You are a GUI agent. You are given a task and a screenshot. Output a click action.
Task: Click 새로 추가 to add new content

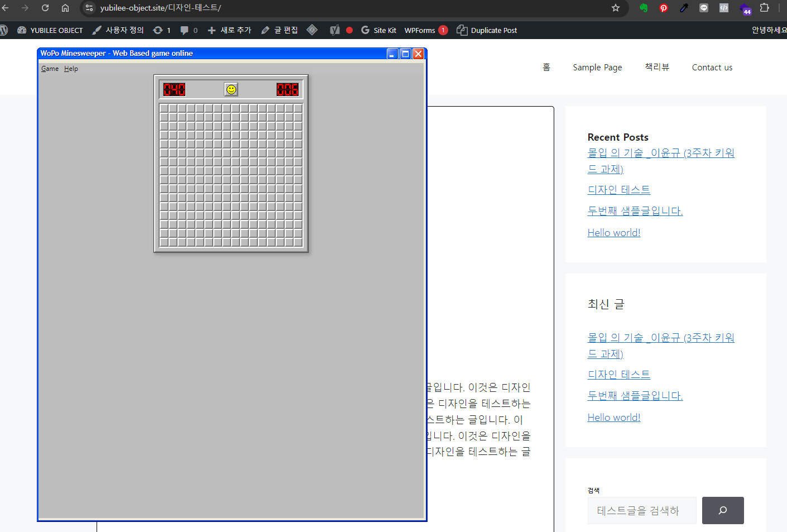(x=229, y=30)
